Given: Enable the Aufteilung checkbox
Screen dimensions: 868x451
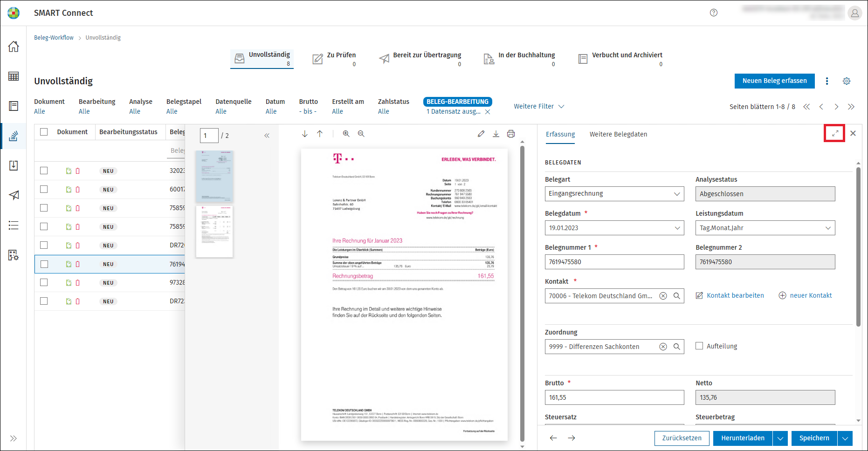Looking at the screenshot, I should [x=699, y=346].
